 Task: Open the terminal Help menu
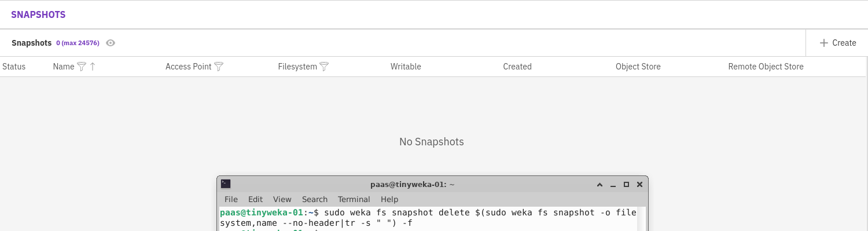[x=389, y=199]
